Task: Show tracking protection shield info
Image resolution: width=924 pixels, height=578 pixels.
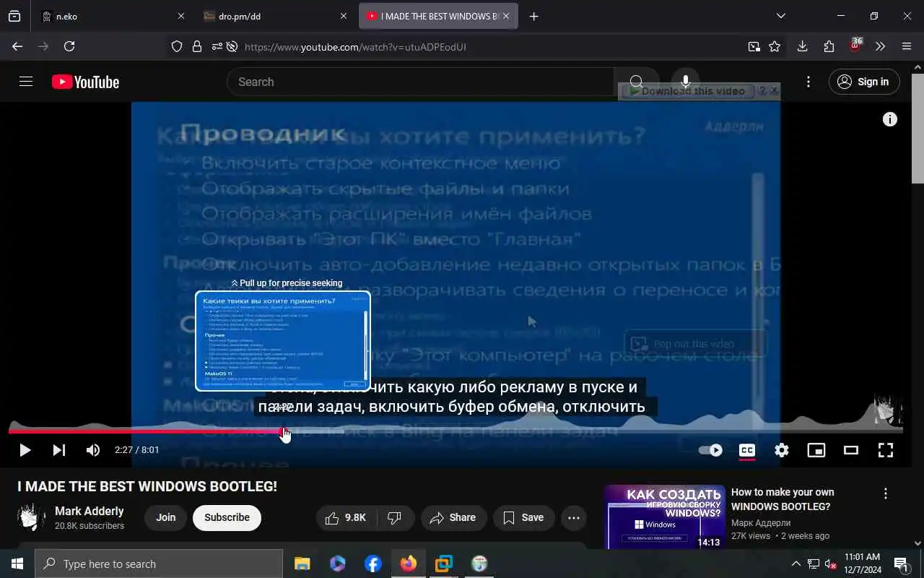Action: click(177, 46)
